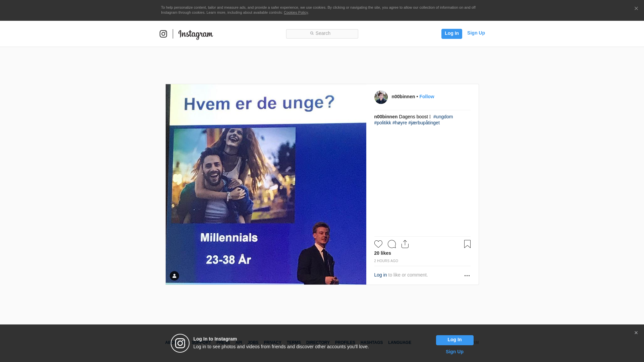Open the Instagram wordmark home link
This screenshot has height=362, width=644.
click(x=196, y=35)
